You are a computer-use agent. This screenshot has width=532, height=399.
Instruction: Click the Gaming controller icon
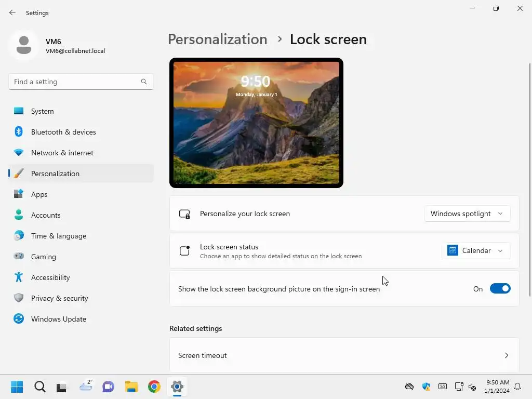coord(19,256)
